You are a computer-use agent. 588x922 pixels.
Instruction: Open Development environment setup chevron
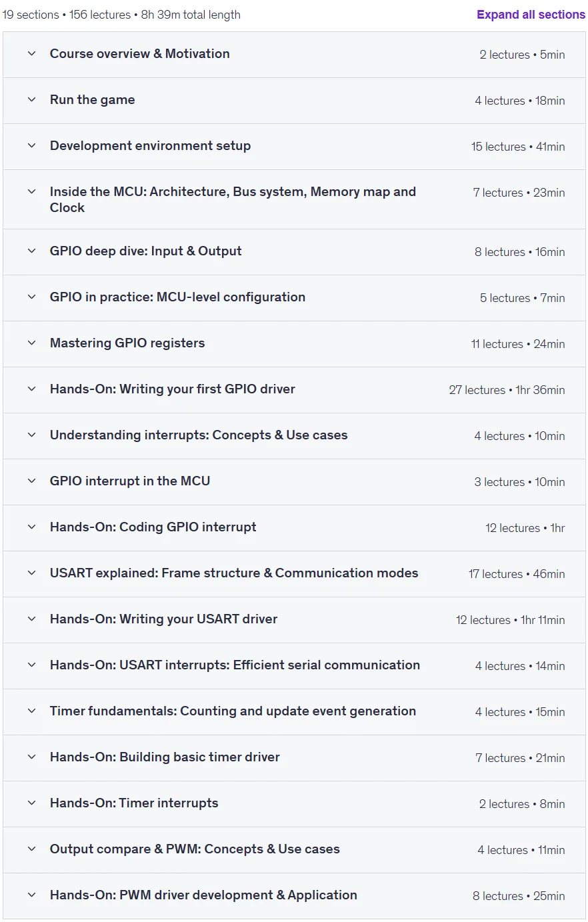31,146
